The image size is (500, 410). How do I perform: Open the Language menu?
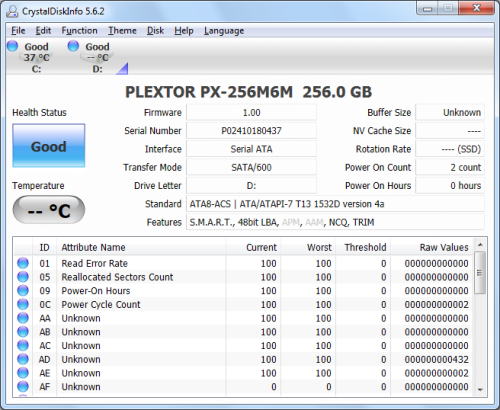224,31
